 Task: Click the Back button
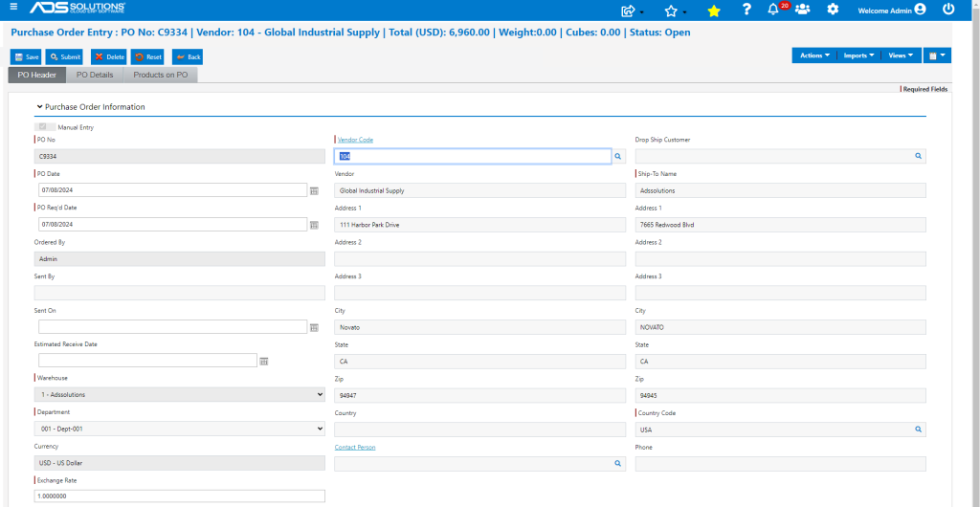click(x=188, y=56)
